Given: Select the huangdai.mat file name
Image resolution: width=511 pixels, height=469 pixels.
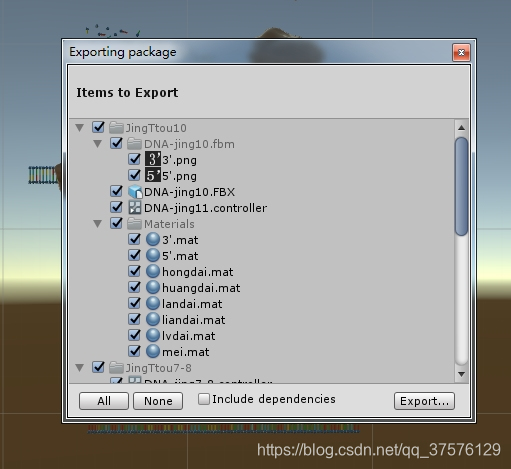Looking at the screenshot, I should tap(201, 288).
